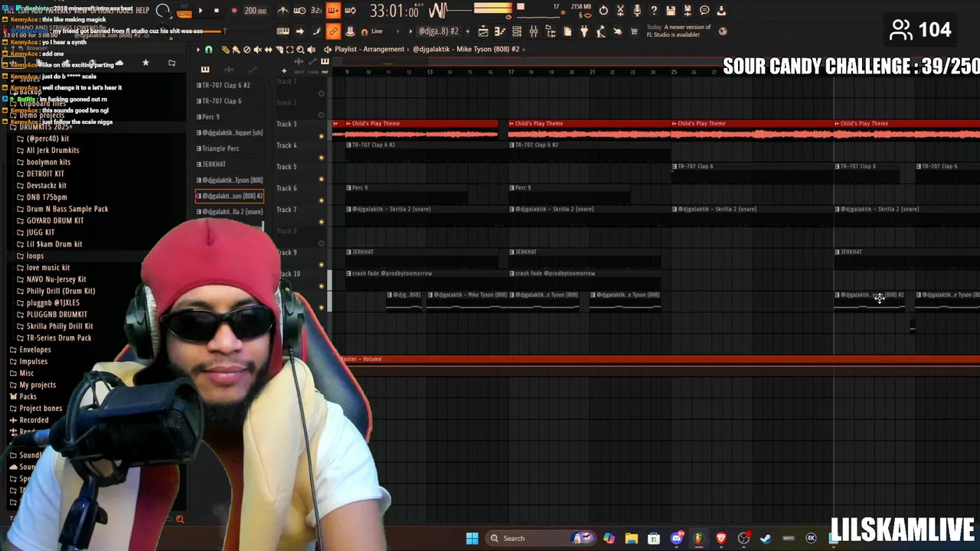The width and height of the screenshot is (980, 551).
Task: Toggle typing keyboard to piano icon
Action: 283,31
